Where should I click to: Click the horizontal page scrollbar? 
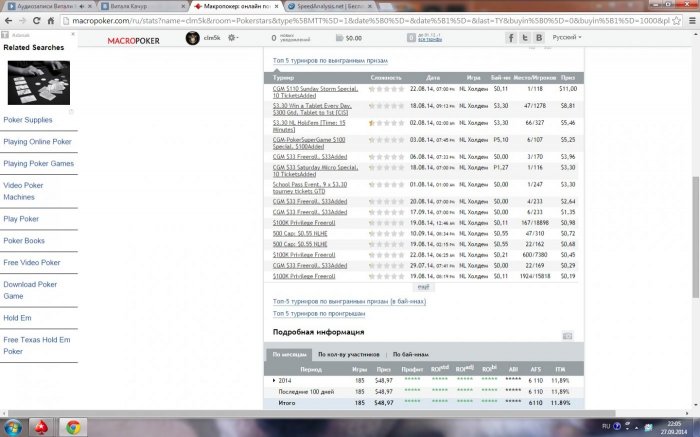pos(312,414)
